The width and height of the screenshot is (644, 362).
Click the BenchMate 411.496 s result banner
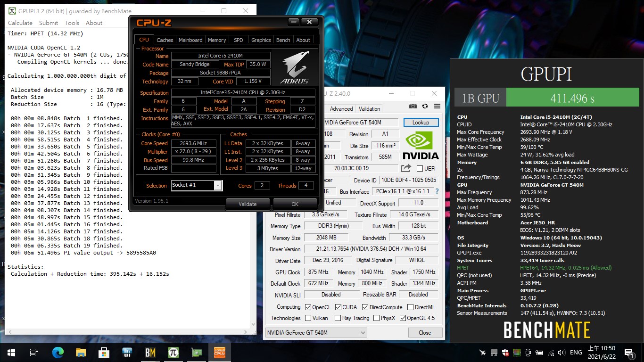click(572, 98)
